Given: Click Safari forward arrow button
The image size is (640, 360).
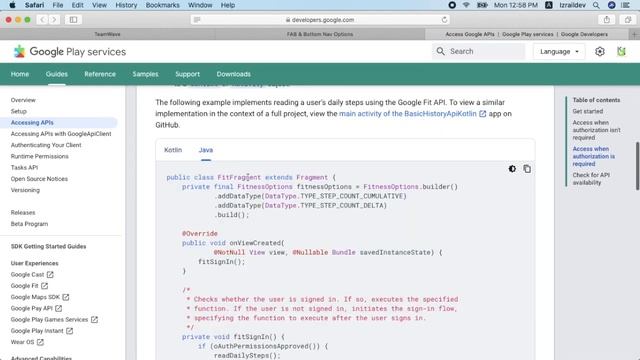Looking at the screenshot, I should (x=54, y=20).
